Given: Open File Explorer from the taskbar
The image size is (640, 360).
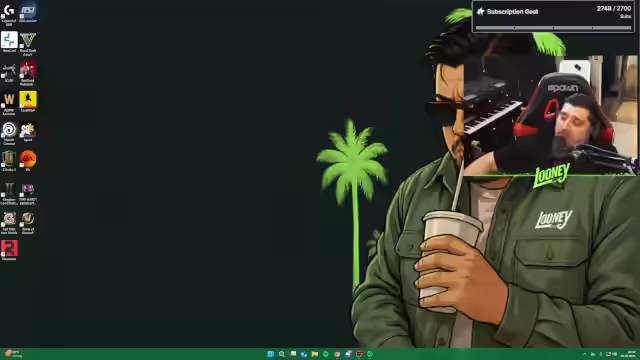Looking at the screenshot, I should pyautogui.click(x=315, y=354).
